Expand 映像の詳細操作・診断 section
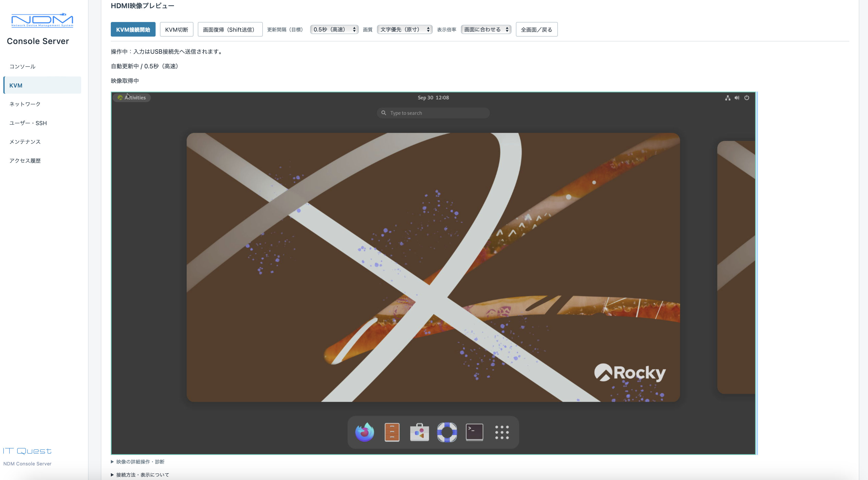 (x=138, y=462)
